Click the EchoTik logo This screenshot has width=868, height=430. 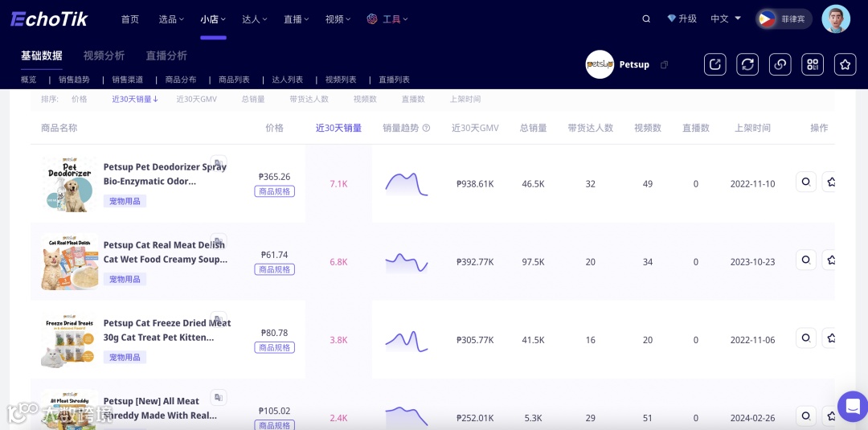click(49, 19)
